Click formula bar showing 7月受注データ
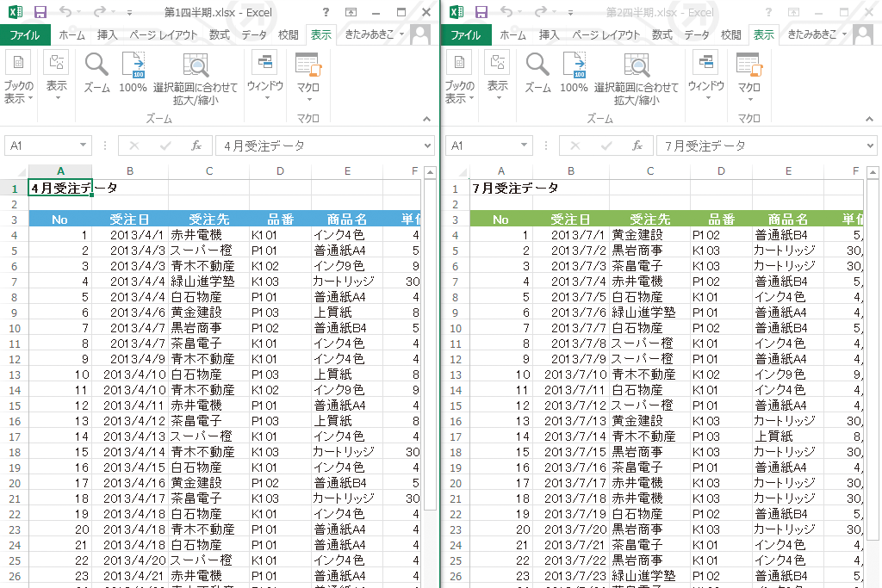 point(761,145)
